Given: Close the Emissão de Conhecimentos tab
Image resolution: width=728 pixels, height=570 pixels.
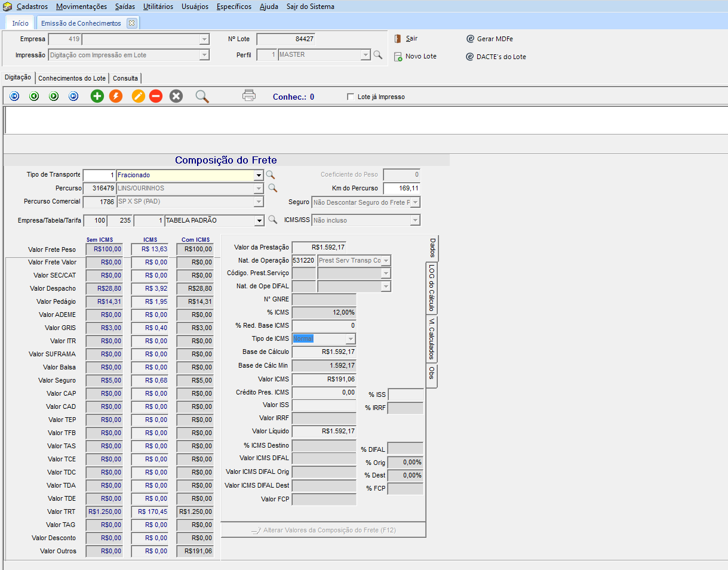Looking at the screenshot, I should (131, 23).
